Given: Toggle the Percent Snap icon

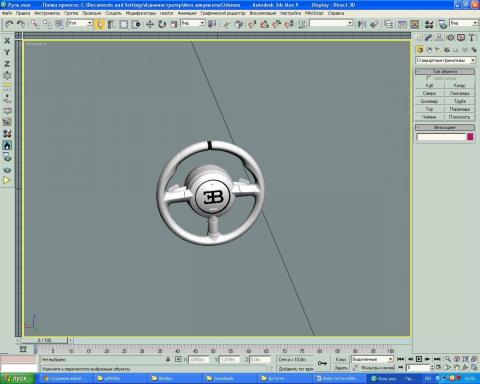Looking at the screenshot, I should click(277, 24).
